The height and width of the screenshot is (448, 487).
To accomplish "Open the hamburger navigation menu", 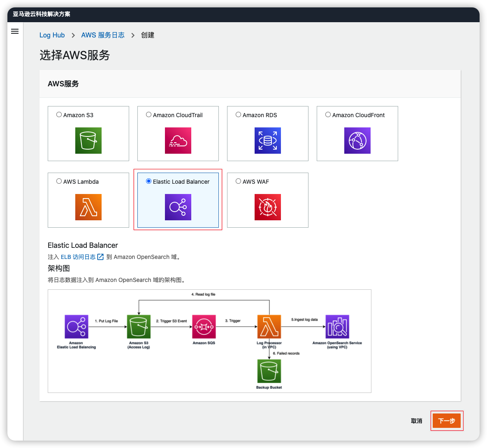I will tap(14, 31).
